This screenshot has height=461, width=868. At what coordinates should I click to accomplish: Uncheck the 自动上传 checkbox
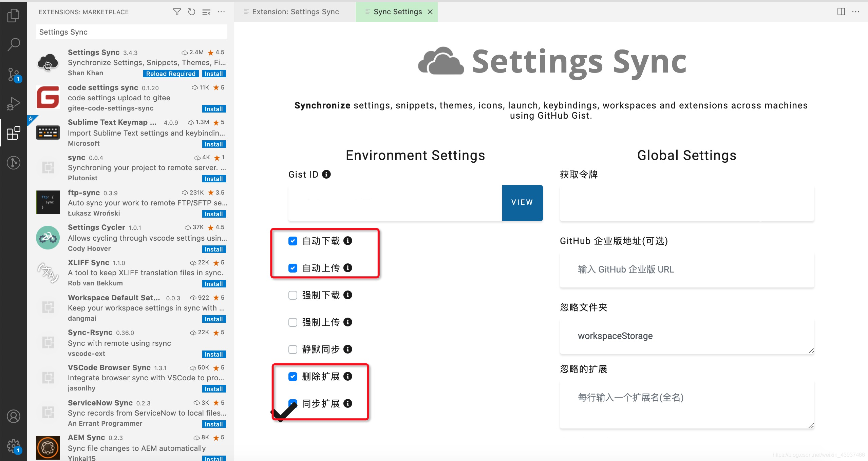click(x=293, y=268)
